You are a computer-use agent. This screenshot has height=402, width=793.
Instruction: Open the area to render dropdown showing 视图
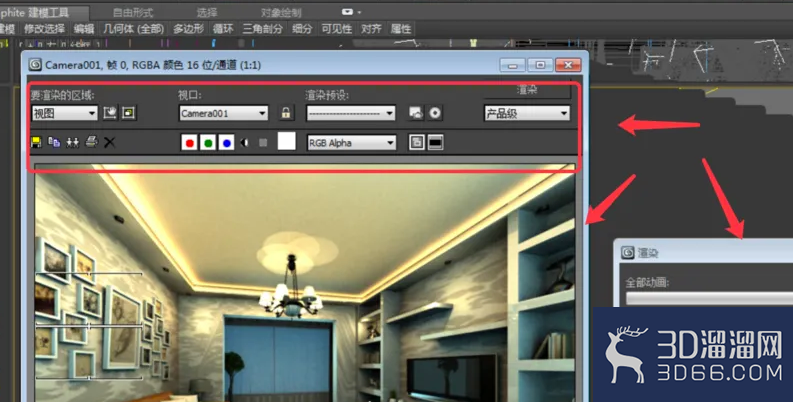click(x=65, y=113)
